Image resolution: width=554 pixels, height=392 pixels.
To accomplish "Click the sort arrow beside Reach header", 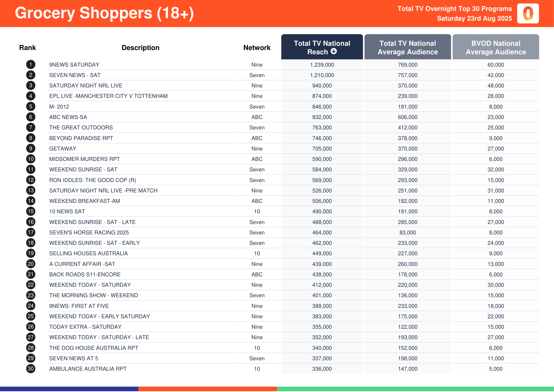I will (333, 51).
